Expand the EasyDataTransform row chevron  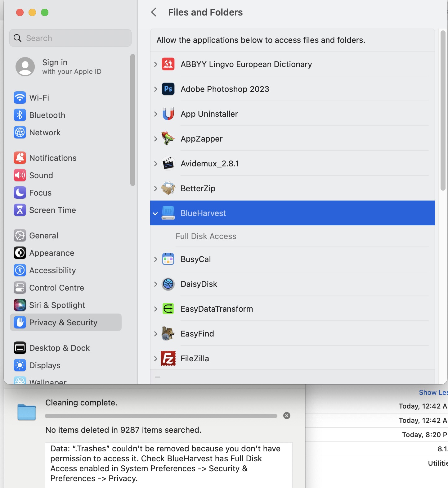coord(156,309)
